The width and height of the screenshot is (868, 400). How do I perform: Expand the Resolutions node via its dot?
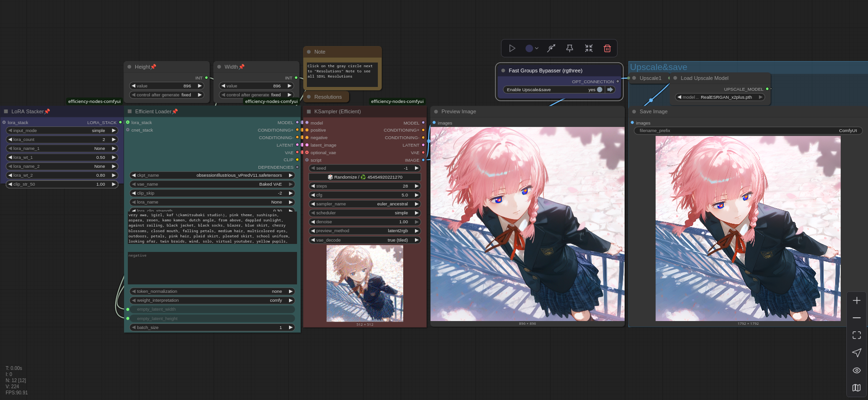(309, 97)
